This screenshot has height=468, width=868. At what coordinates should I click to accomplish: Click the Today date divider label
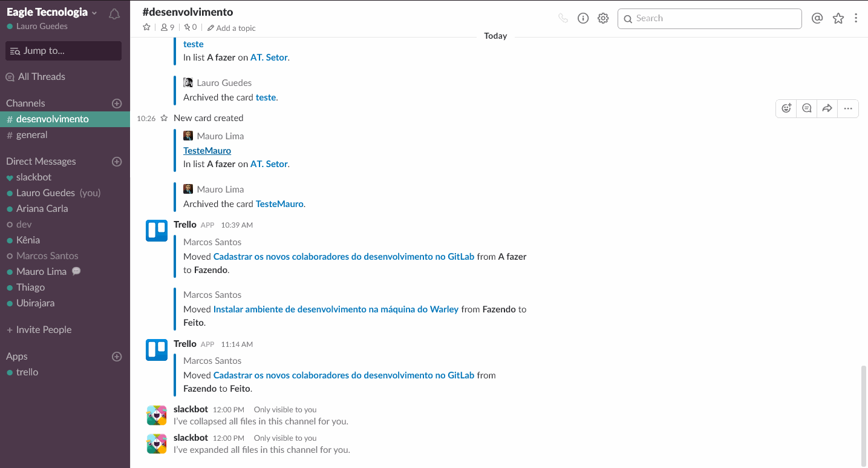coord(495,36)
